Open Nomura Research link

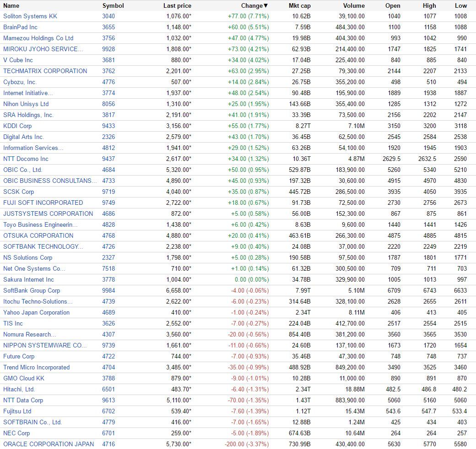click(29, 334)
